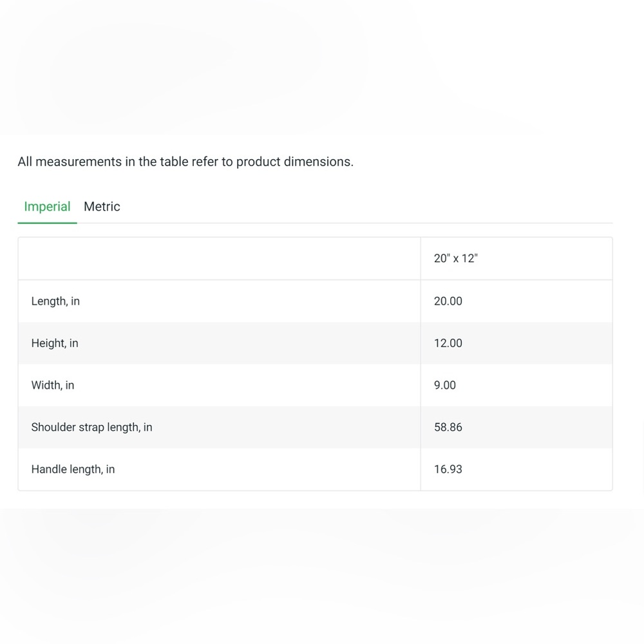Image resolution: width=644 pixels, height=644 pixels.
Task: Click the 12.00 height value
Action: 448,343
